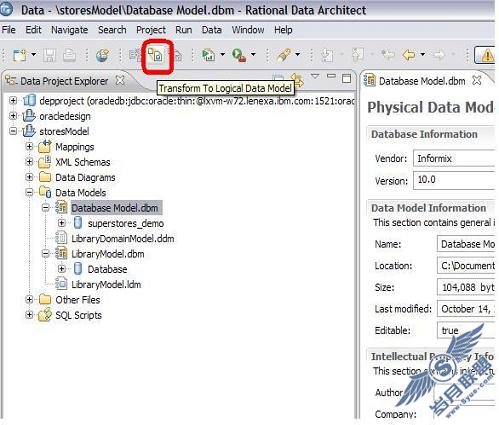Click the Print toolbar icon
The height and width of the screenshot is (425, 499).
[x=69, y=55]
